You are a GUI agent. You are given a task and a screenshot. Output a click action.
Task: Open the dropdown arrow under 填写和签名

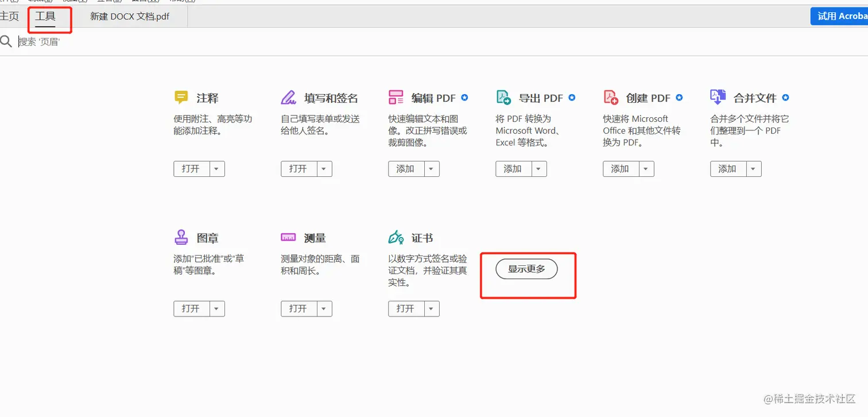coord(324,169)
